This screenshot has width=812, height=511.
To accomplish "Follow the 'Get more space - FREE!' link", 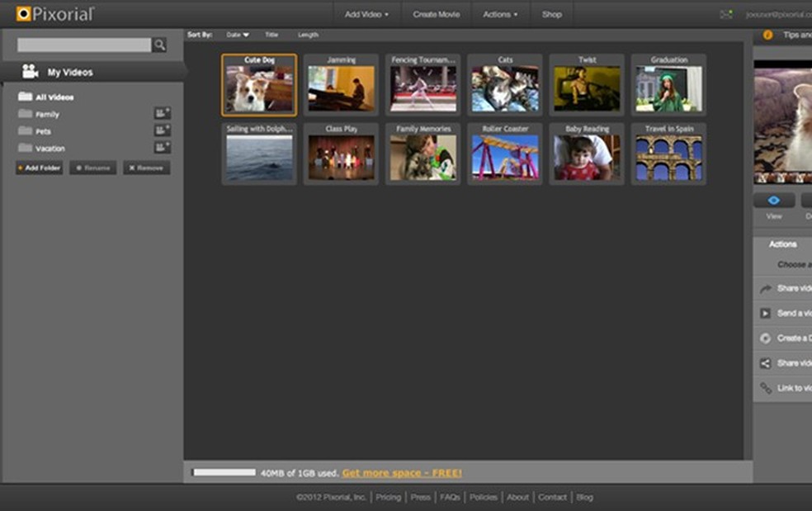I will [x=402, y=473].
